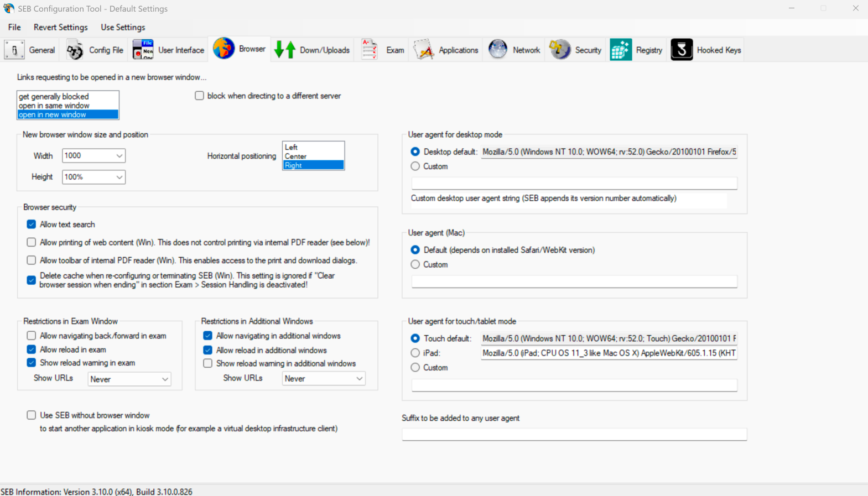Disable the Allow text search checkbox

(32, 224)
